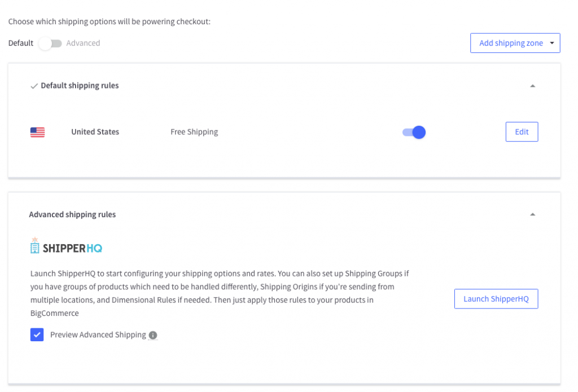Disable the United States shipping zone toggle
The image size is (578, 392).
[x=414, y=132]
